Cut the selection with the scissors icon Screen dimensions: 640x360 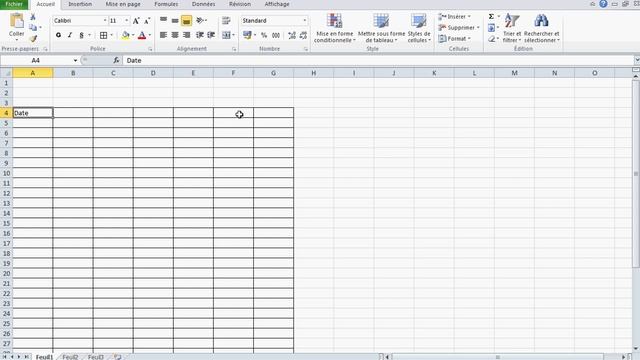(33, 17)
